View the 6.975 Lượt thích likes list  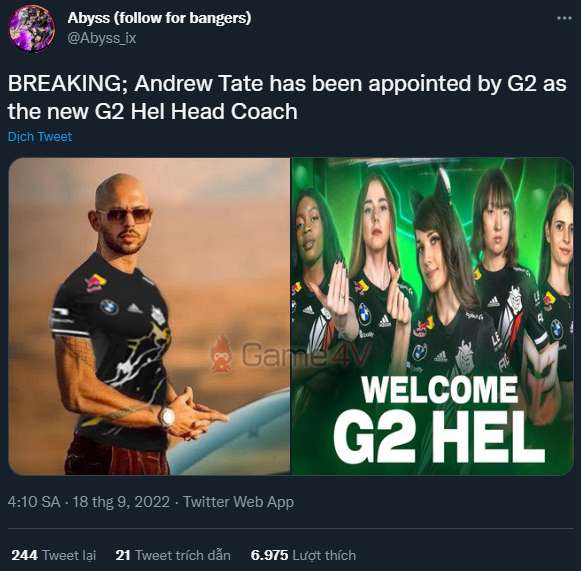tap(303, 555)
